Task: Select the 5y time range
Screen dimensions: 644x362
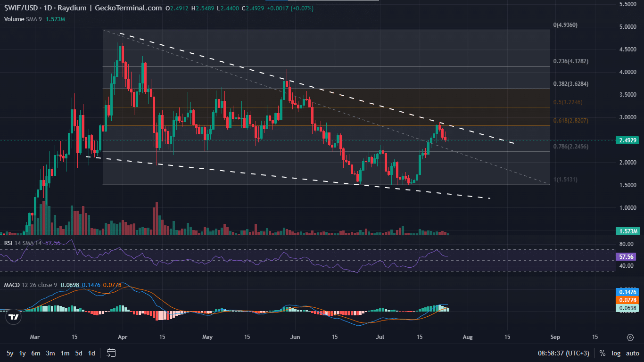Action: pos(10,353)
